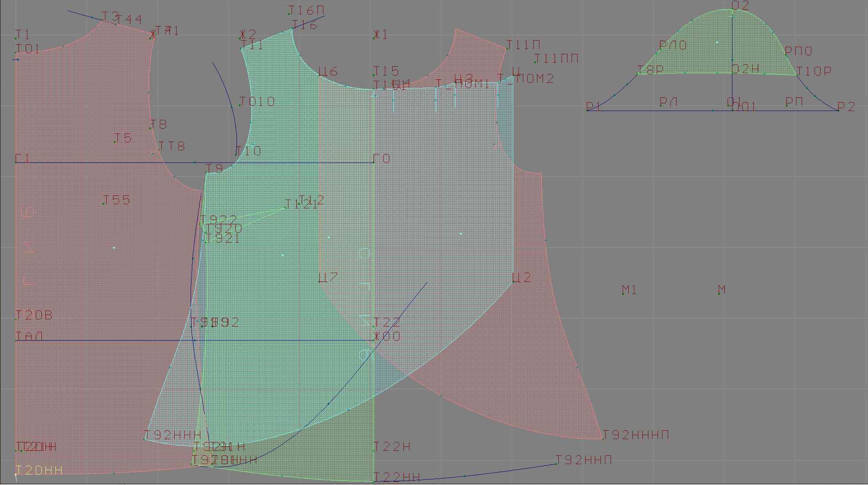Viewport: 868px width, 485px height.
Task: Click point Р2 at sleeve base right
Action: (838, 110)
